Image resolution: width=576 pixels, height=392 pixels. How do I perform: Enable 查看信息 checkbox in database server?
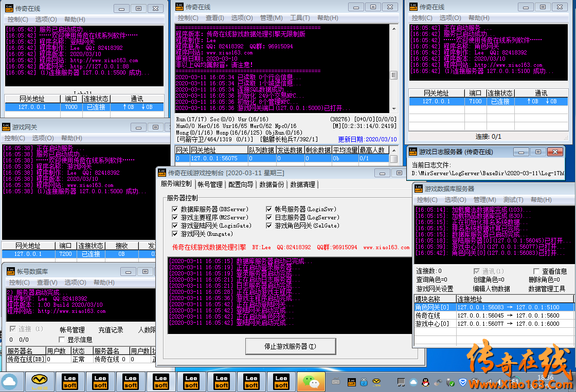(x=536, y=271)
